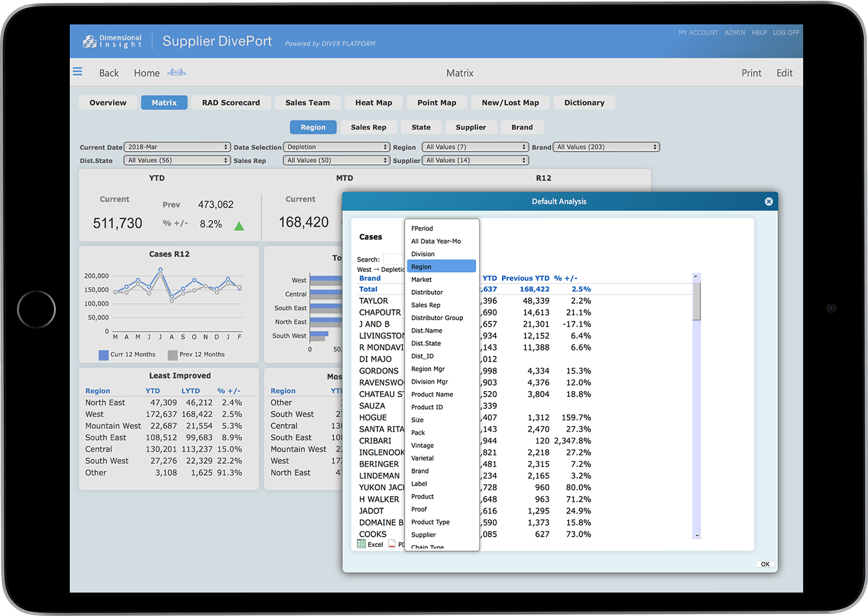
Task: Click the analysis table scrollbar thumb
Action: pos(696,301)
